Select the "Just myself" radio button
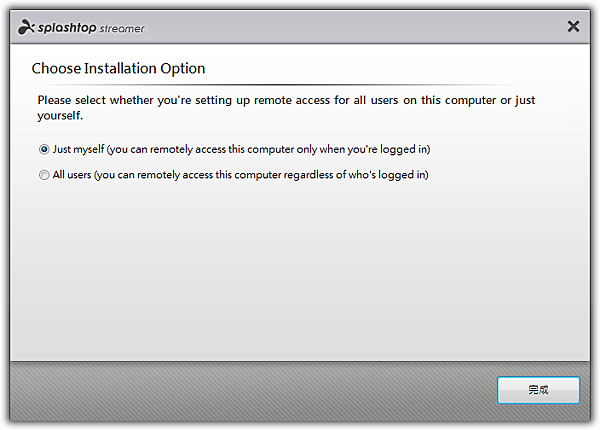The width and height of the screenshot is (600, 430). click(x=44, y=149)
